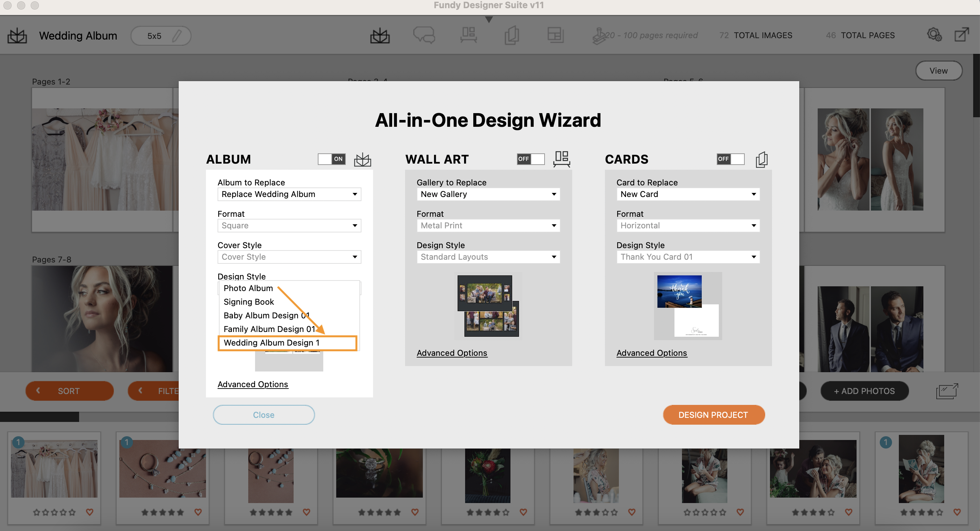The height and width of the screenshot is (531, 980).
Task: Open the Horizontal card format dropdown
Action: 688,226
